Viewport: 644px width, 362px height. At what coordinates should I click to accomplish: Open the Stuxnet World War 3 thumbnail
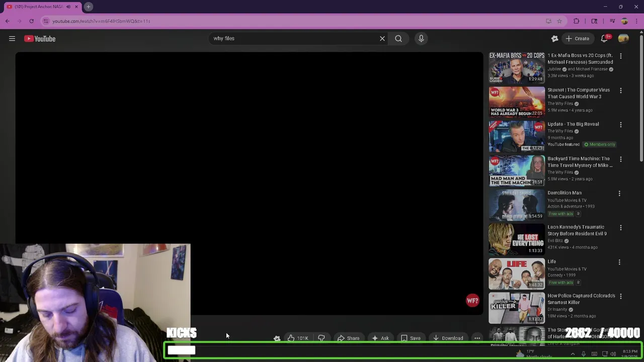(517, 102)
